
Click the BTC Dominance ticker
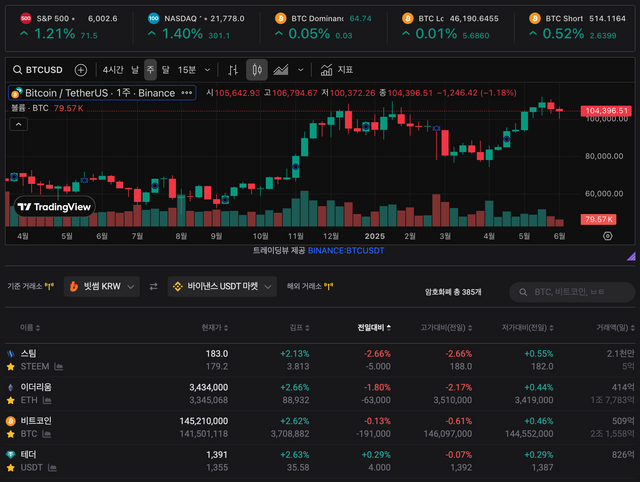[x=323, y=27]
